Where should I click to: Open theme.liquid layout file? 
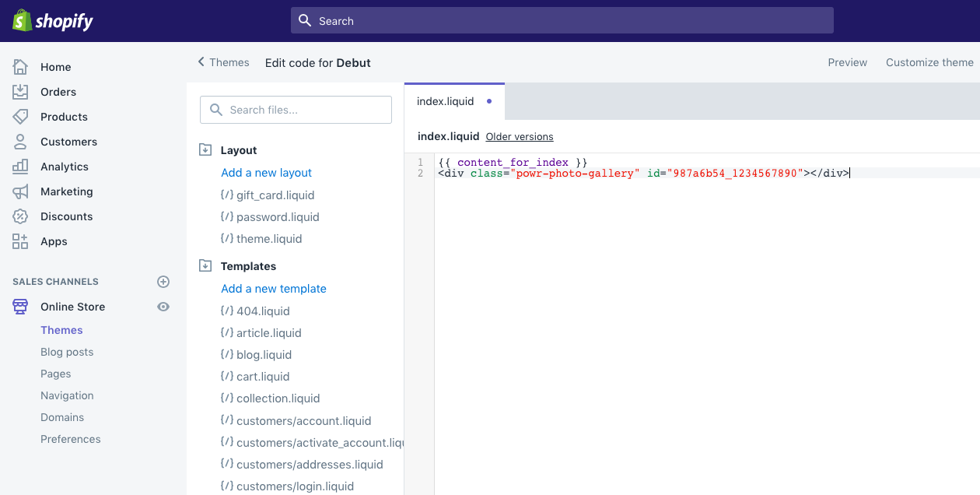tap(269, 238)
